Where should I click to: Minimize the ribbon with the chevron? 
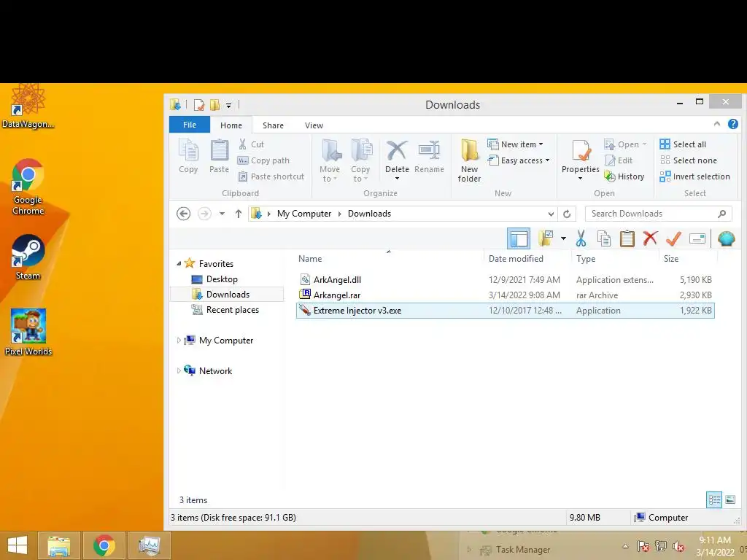pyautogui.click(x=717, y=124)
